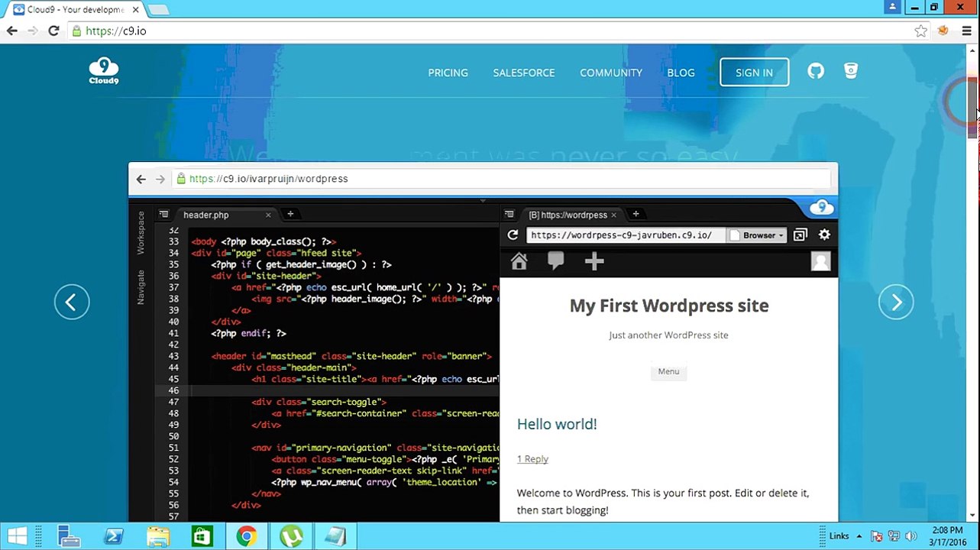Viewport: 980px width, 550px height.
Task: Click the orange extension icon in Chrome toolbar
Action: tap(943, 31)
